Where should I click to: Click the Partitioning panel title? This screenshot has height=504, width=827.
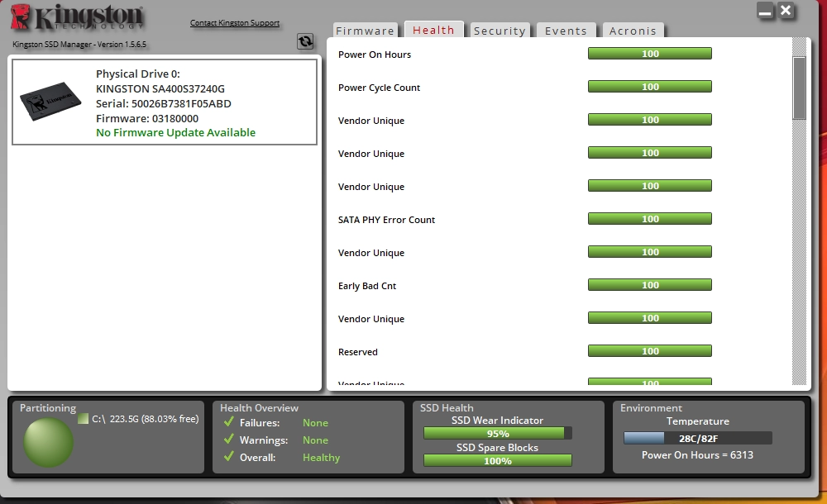[48, 408]
